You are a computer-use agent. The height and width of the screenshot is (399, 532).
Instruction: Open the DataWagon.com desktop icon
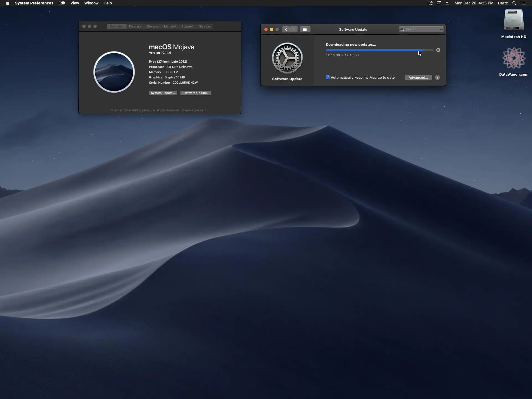click(x=513, y=58)
